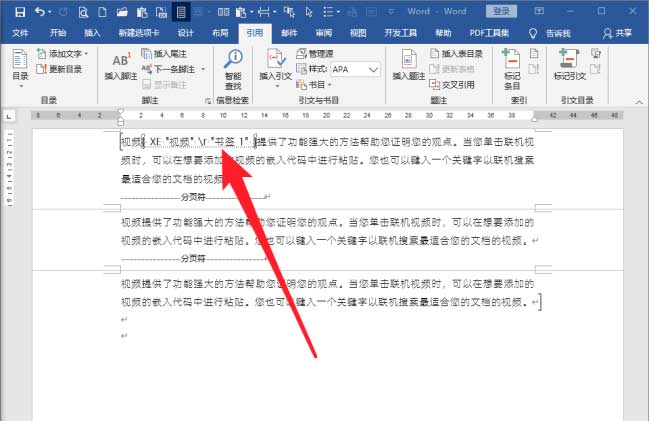
Task: Click the first-line indent marker on the ruler
Action: point(120,112)
